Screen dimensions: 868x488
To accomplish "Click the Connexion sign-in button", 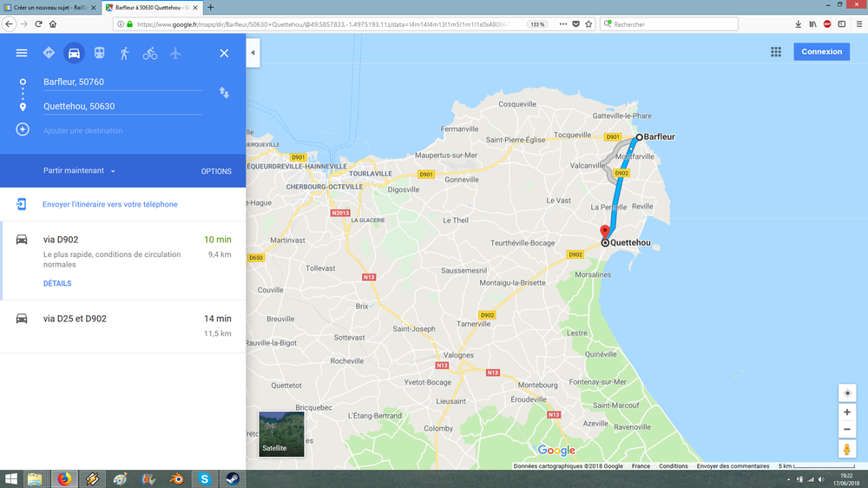I will pyautogui.click(x=821, y=51).
